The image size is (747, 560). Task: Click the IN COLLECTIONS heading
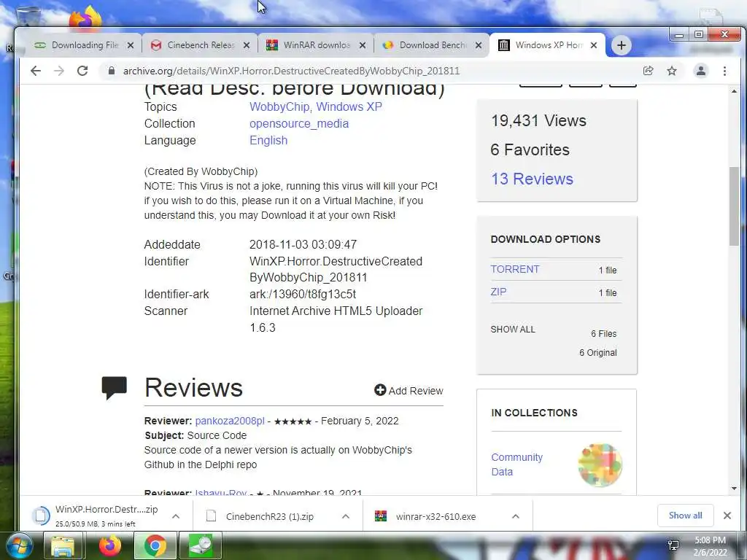click(x=534, y=413)
